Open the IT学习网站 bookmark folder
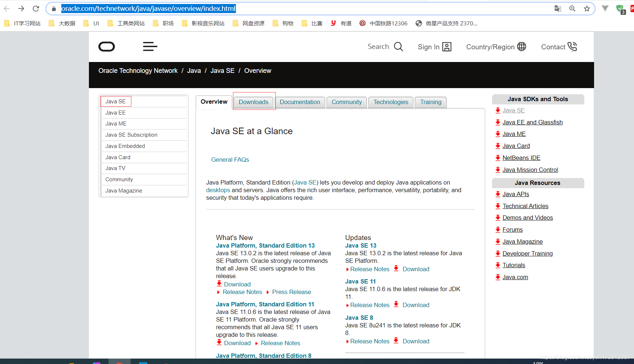The width and height of the screenshot is (634, 364). pos(23,23)
